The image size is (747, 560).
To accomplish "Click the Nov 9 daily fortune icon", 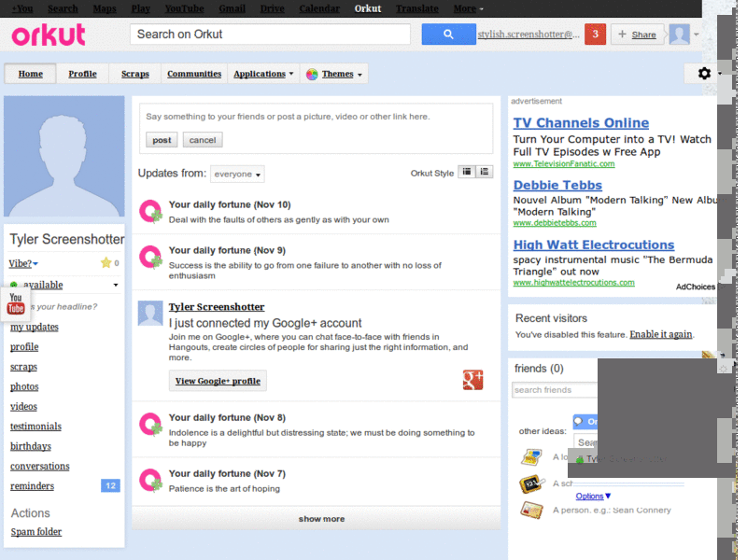I will coord(150,258).
